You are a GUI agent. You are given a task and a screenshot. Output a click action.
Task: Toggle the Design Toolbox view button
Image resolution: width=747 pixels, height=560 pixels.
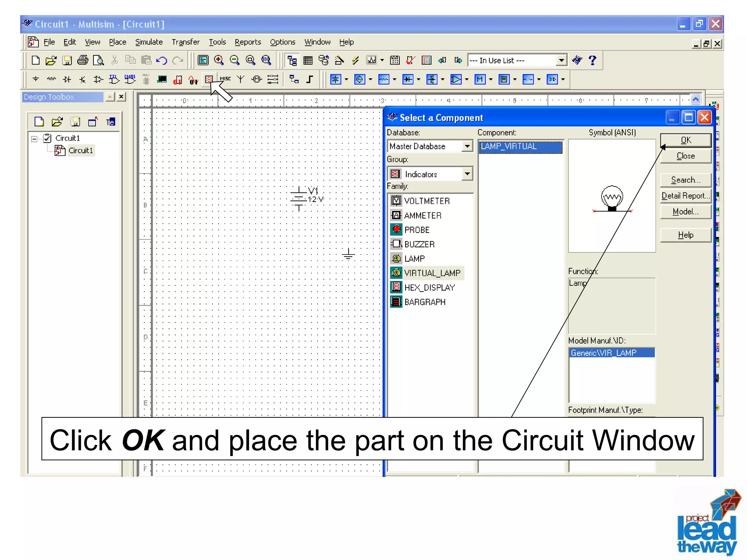point(292,60)
